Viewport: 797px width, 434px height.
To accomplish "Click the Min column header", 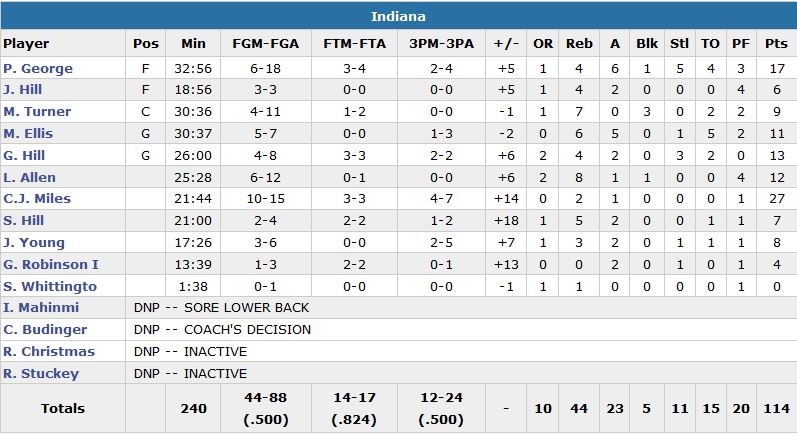I will click(x=193, y=44).
